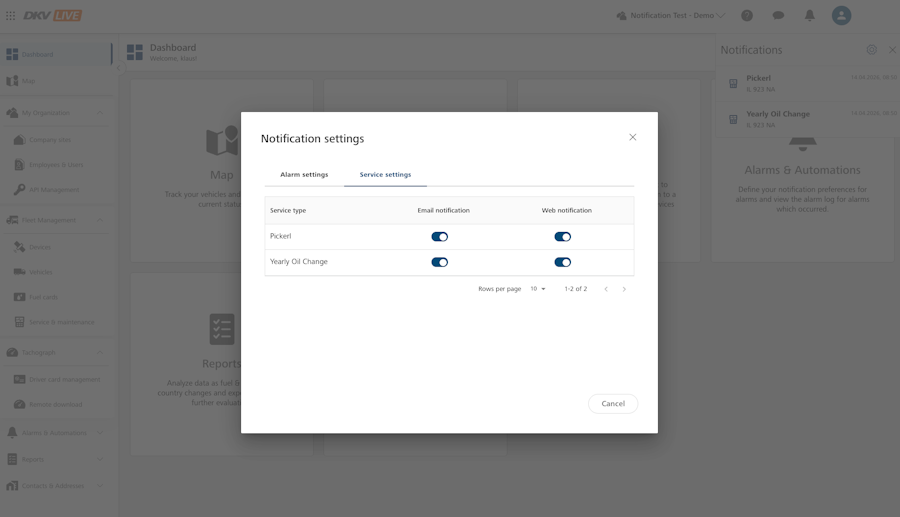This screenshot has width=900, height=517.
Task: Click the Pickerl notification service icon
Action: (x=733, y=83)
